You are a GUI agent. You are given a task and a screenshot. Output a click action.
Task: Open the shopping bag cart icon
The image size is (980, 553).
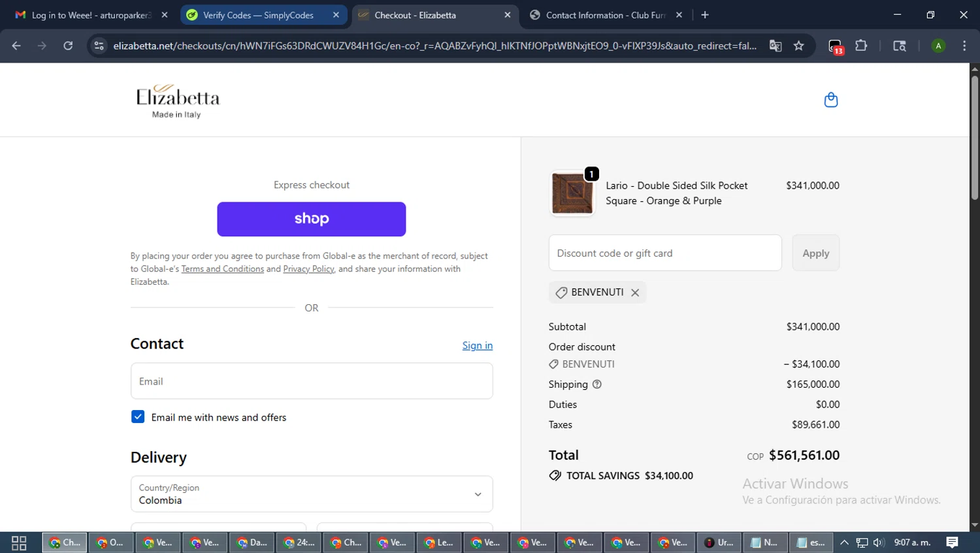[x=830, y=100]
